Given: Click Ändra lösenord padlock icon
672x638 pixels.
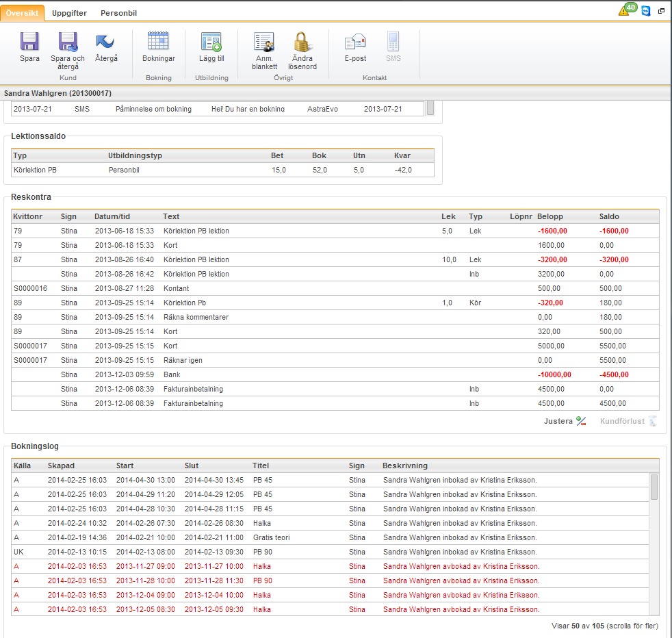Looking at the screenshot, I should pos(302,42).
